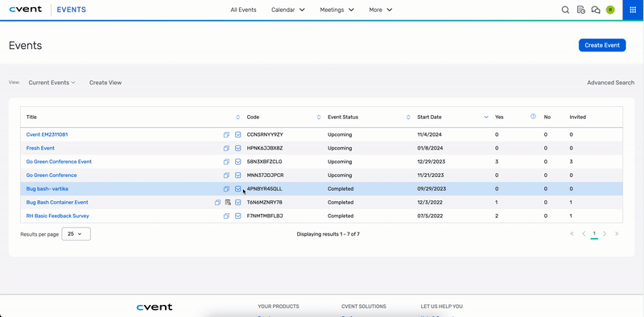
Task: Expand the Calendar menu
Action: point(288,10)
